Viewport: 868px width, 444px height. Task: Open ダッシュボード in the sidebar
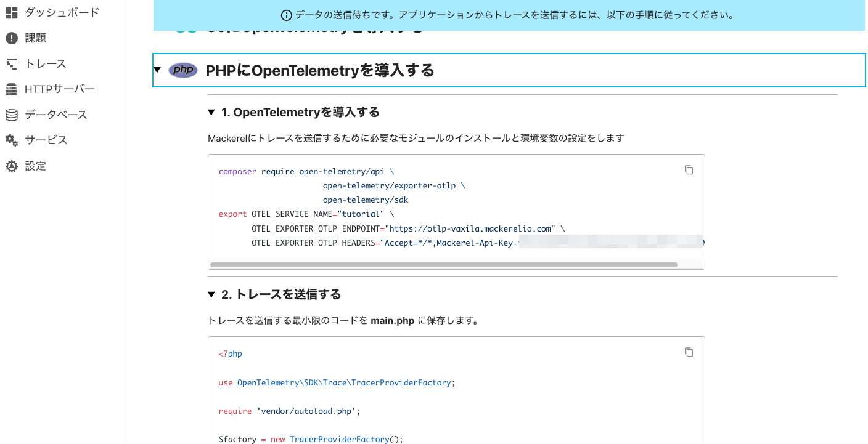pos(62,12)
